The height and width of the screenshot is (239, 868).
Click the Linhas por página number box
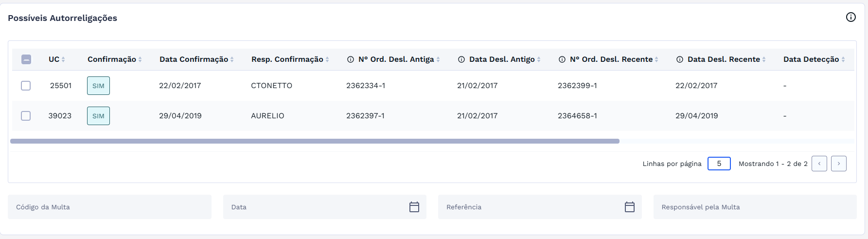pyautogui.click(x=719, y=164)
